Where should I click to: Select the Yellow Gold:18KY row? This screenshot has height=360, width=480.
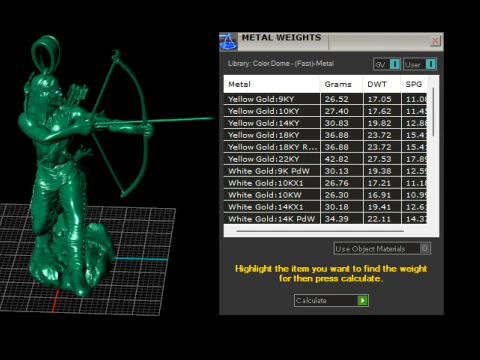pos(325,135)
